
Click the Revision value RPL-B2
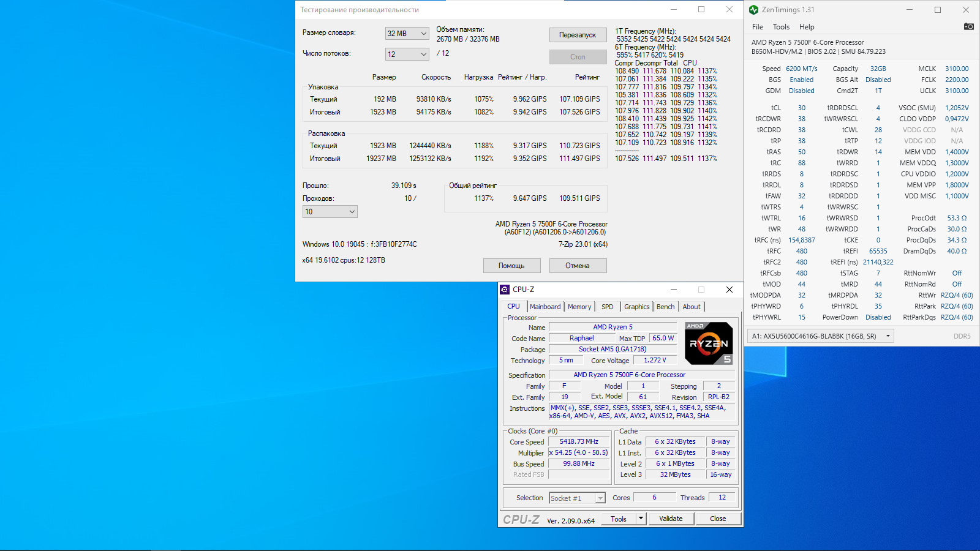click(x=718, y=397)
